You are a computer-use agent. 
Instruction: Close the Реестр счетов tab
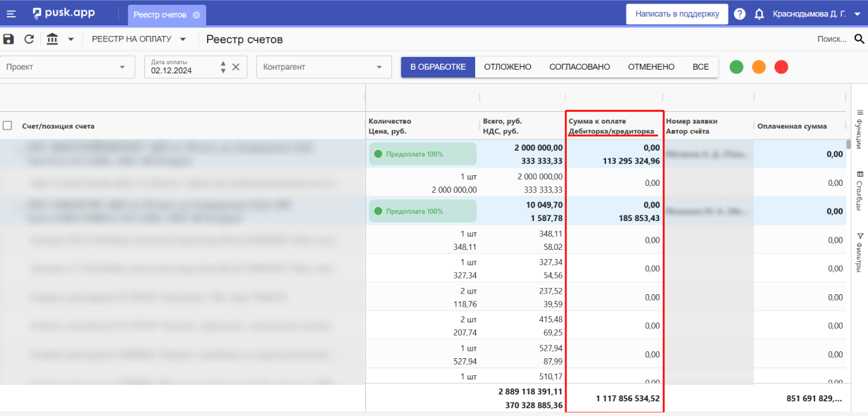[196, 15]
